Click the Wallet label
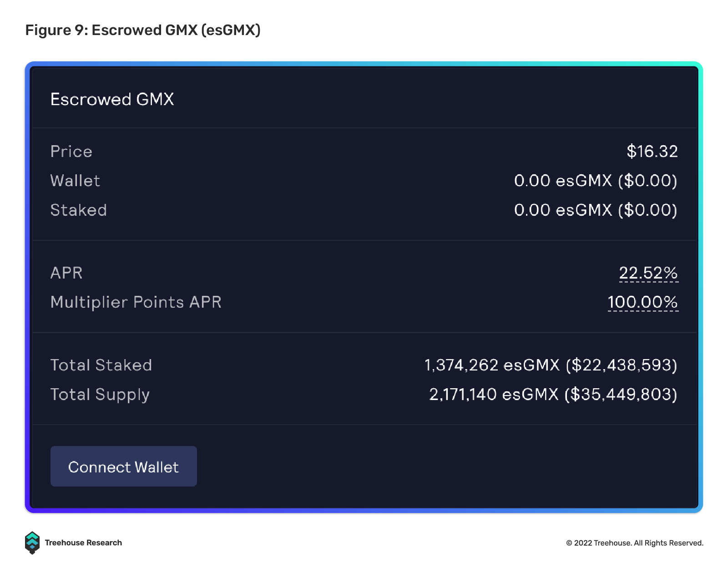 [x=75, y=181]
